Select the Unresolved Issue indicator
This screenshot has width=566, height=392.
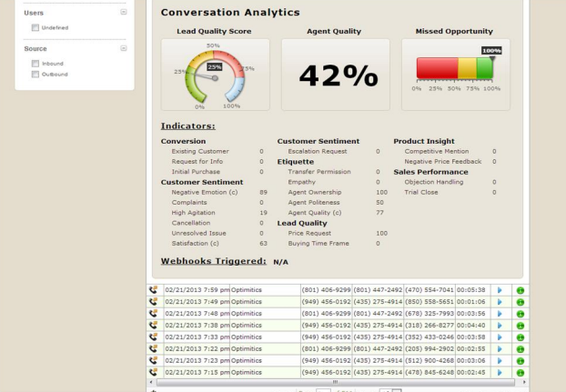click(x=198, y=234)
